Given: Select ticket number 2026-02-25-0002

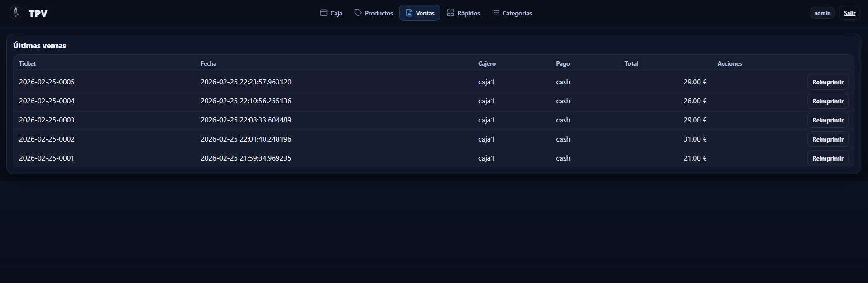Looking at the screenshot, I should (x=47, y=139).
